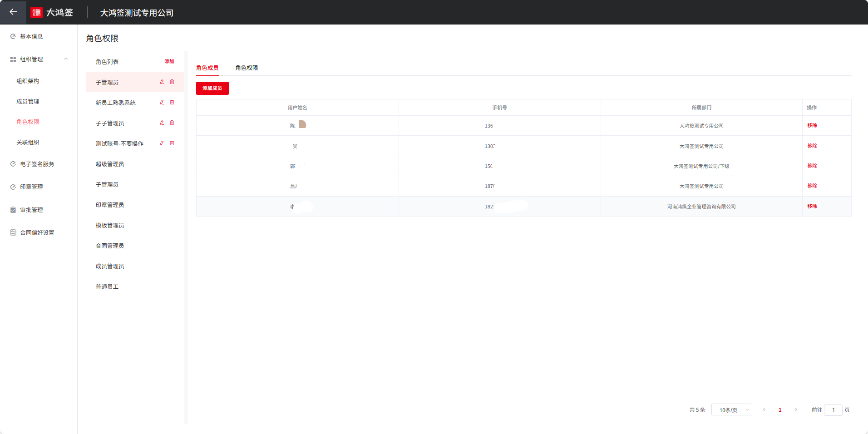Switch to the 角色权限 tab
The image size is (868, 434).
pyautogui.click(x=247, y=68)
